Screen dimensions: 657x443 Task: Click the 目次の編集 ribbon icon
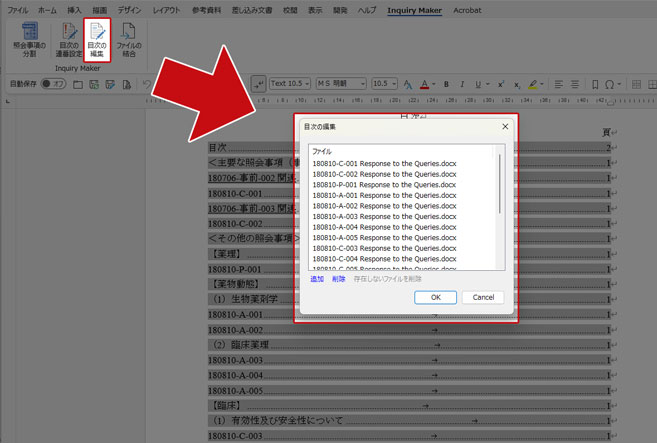click(97, 41)
